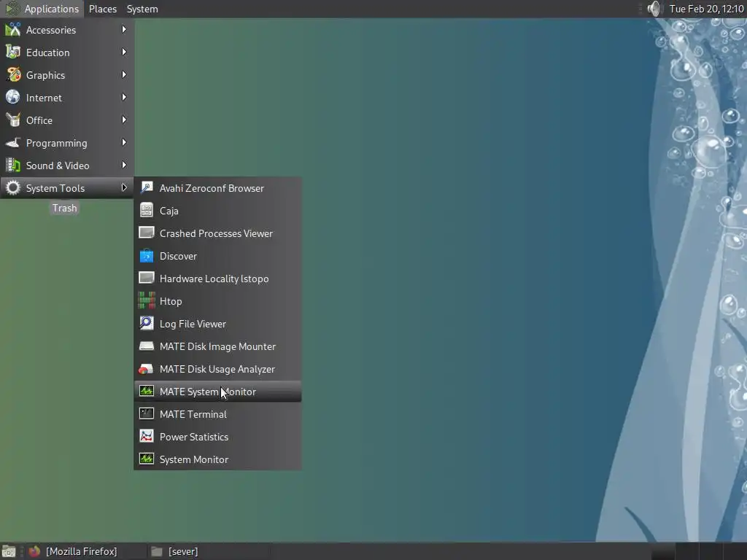This screenshot has height=560, width=747.
Task: Click the Sound & Video icon
Action: tap(13, 166)
